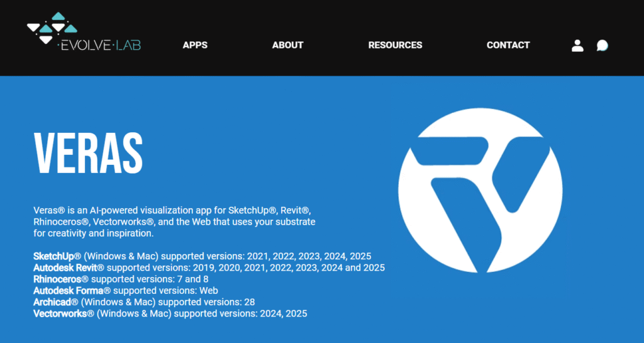Open the chat bubble icon
The width and height of the screenshot is (644, 343).
click(602, 45)
